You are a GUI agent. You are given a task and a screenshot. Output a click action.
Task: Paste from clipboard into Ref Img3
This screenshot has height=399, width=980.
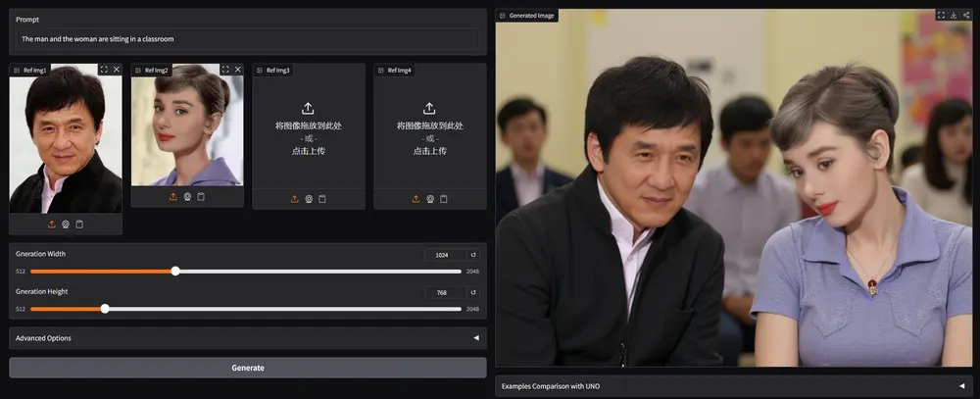[x=321, y=199]
